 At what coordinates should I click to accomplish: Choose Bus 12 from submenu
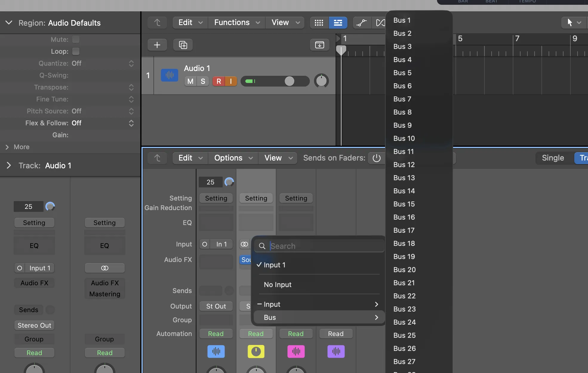(x=419, y=165)
